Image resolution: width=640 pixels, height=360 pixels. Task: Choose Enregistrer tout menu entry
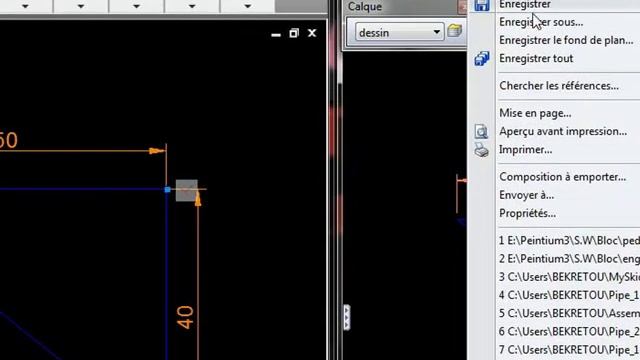[536, 58]
